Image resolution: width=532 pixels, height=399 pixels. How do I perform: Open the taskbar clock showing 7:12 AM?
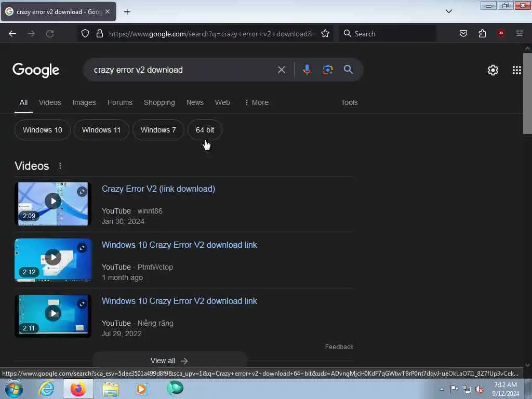click(506, 389)
